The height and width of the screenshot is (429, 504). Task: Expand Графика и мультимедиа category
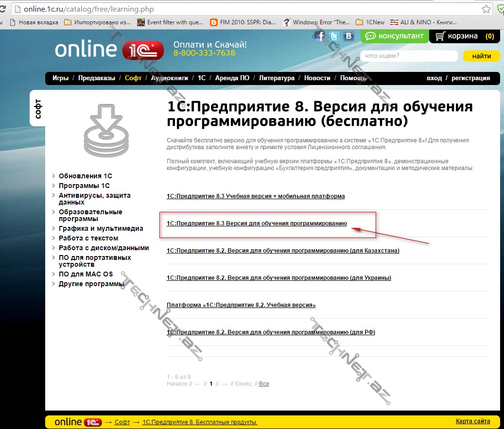click(101, 228)
